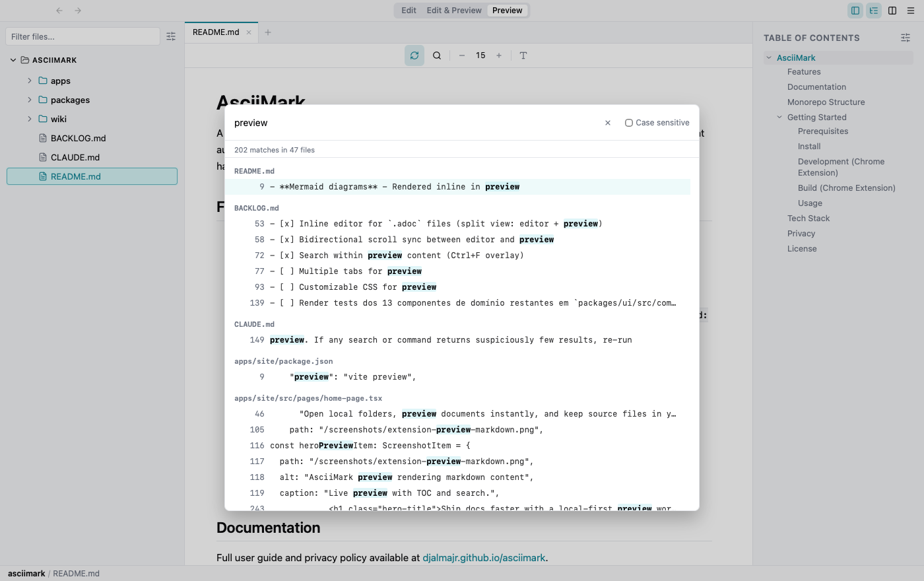This screenshot has height=581, width=924.
Task: Open table of contents settings icon
Action: point(906,38)
